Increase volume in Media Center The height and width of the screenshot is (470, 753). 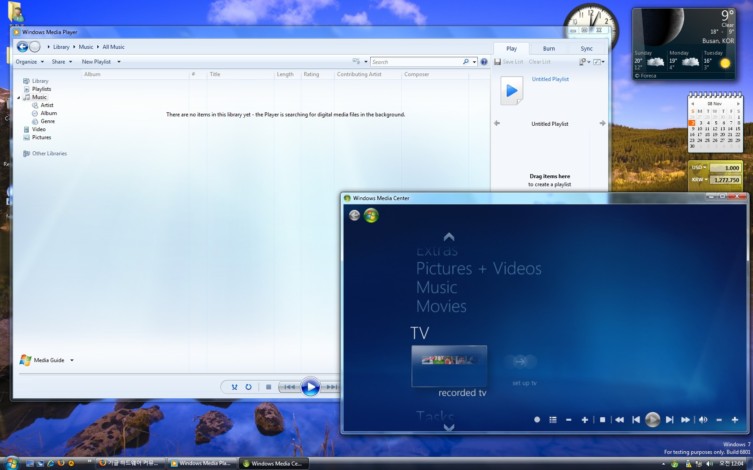[735, 420]
